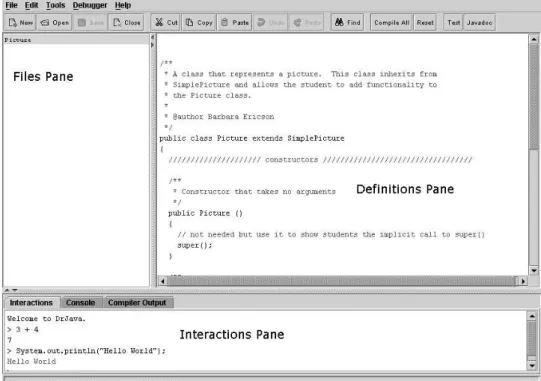Collapse the bottom pane via the up/down divider arrows
The image size is (541, 381).
pos(10,290)
